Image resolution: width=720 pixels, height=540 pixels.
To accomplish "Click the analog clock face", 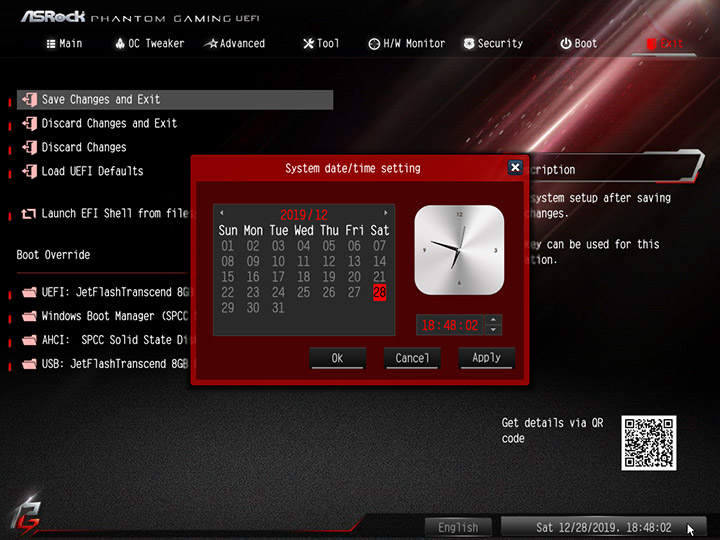I will pos(459,250).
